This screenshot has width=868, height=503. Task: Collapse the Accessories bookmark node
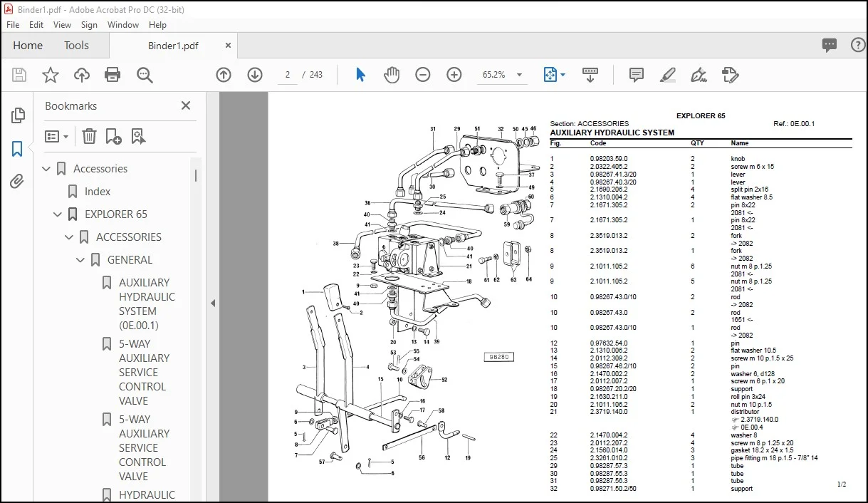coord(46,169)
